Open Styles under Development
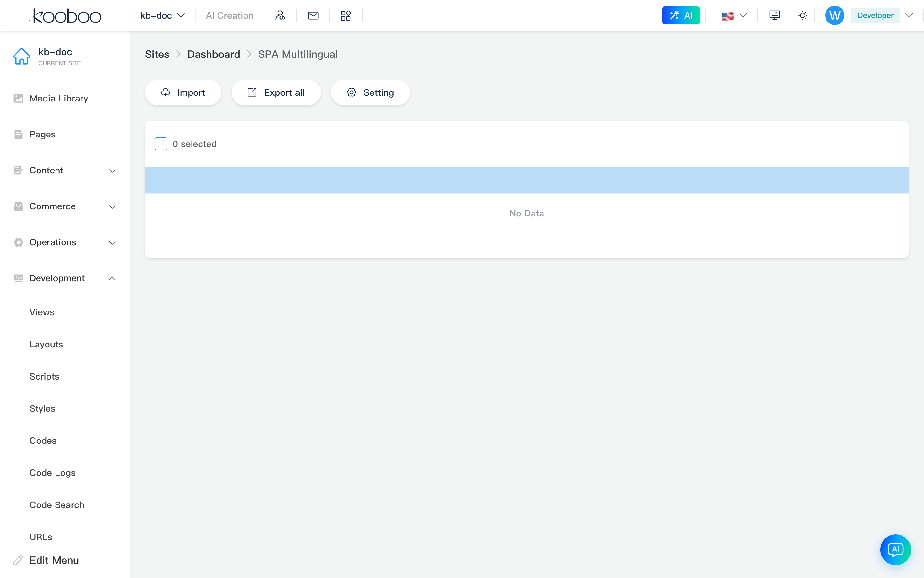 point(42,409)
